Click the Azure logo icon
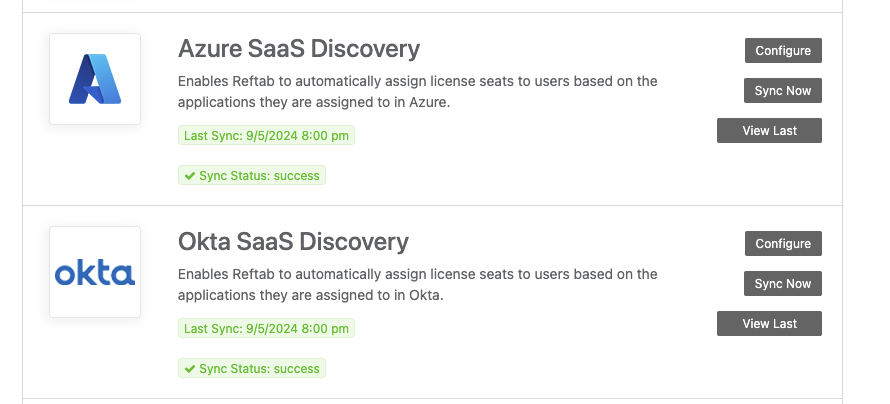The height and width of the screenshot is (404, 890). tap(95, 79)
